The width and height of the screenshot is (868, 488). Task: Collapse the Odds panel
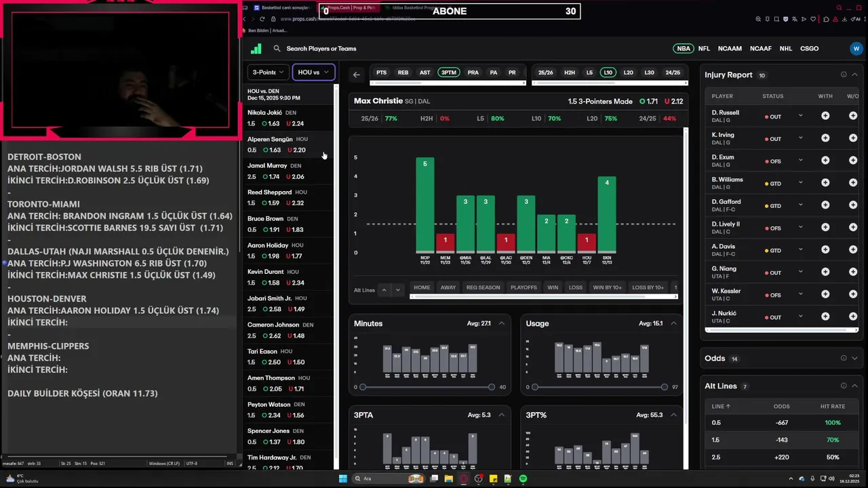tap(854, 358)
